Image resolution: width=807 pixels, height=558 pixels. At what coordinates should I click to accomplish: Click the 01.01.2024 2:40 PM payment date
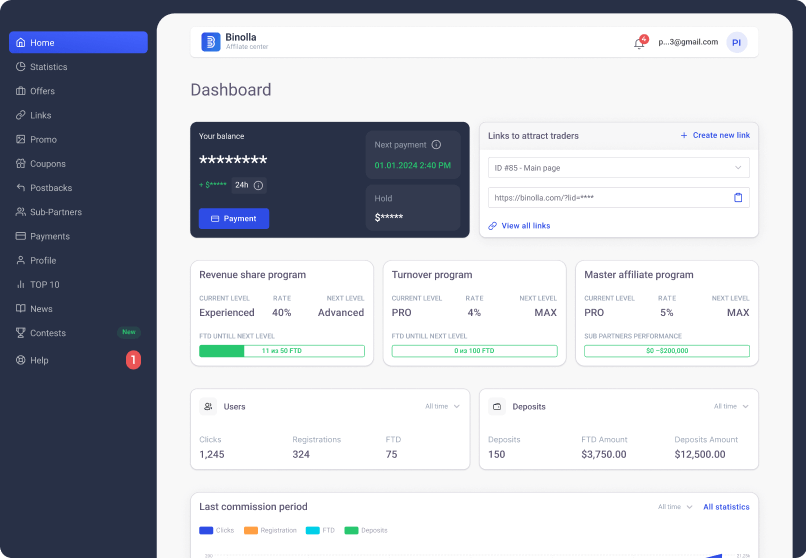(x=412, y=165)
